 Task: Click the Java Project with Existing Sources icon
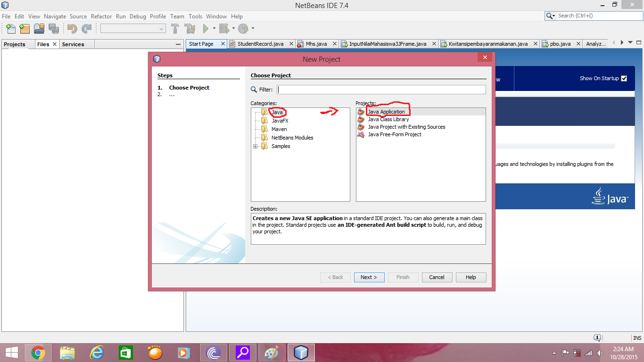(x=361, y=127)
